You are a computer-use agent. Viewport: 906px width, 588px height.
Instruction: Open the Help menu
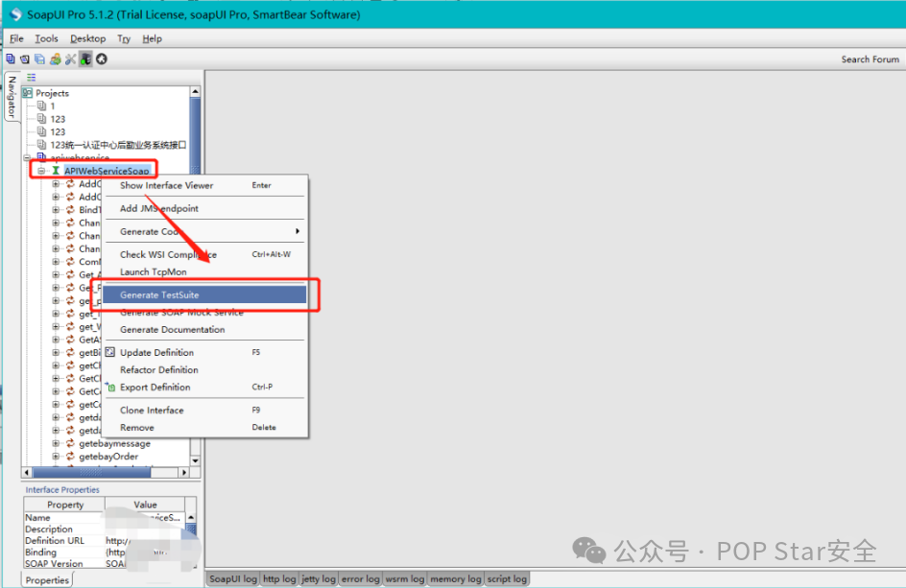pos(152,38)
